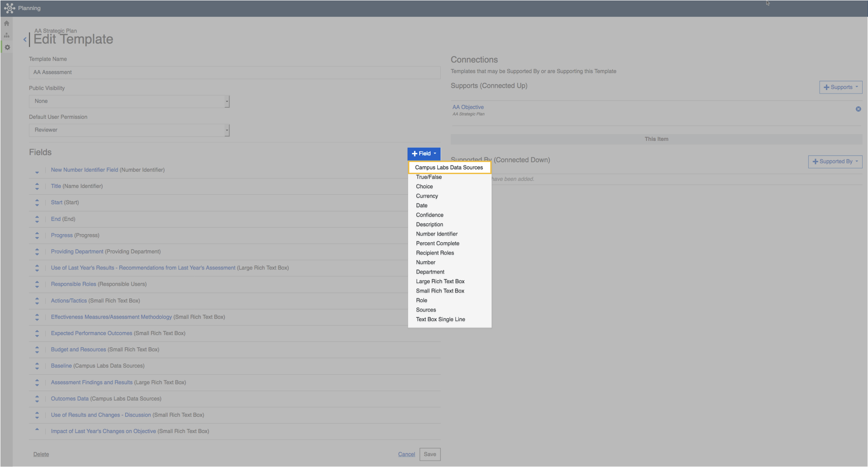Screen dimensions: 868x467
Task: Click the Template Name input field
Action: click(235, 72)
